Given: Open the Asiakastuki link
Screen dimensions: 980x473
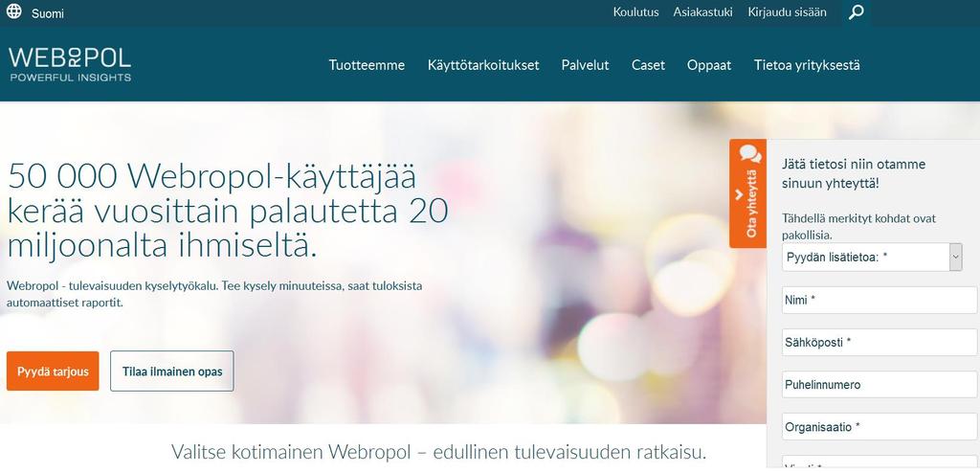Looking at the screenshot, I should click(702, 11).
